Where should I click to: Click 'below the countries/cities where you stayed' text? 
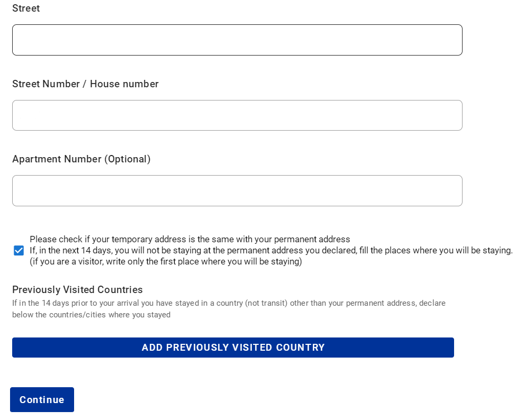92,315
